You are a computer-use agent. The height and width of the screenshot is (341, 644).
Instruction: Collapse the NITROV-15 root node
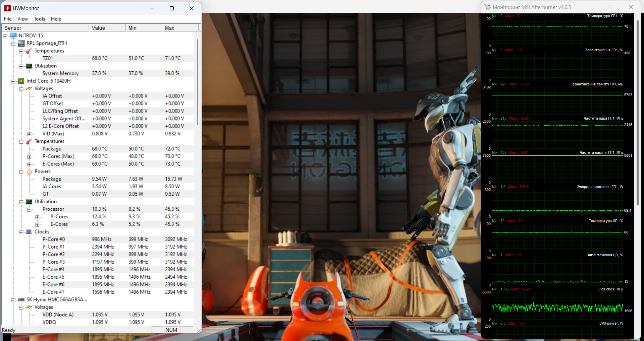(5, 36)
